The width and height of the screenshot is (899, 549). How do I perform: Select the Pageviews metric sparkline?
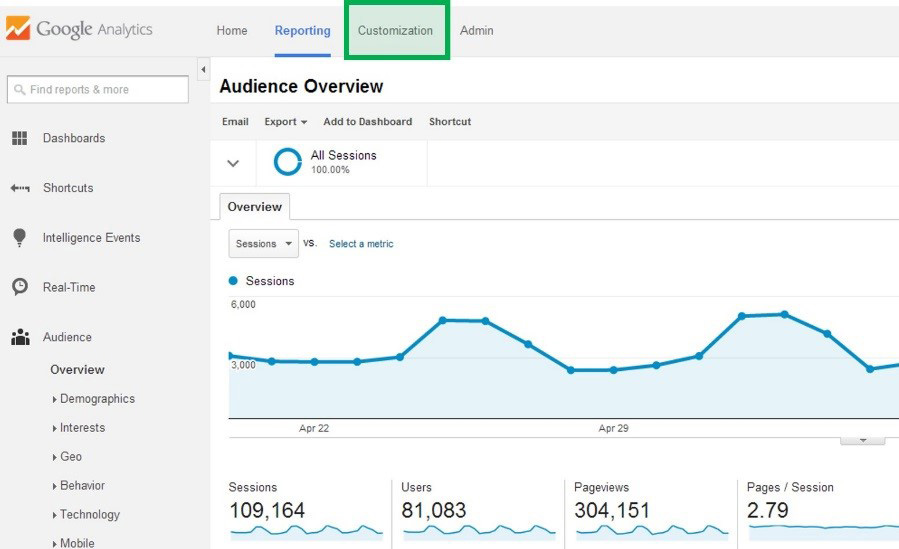pos(651,531)
